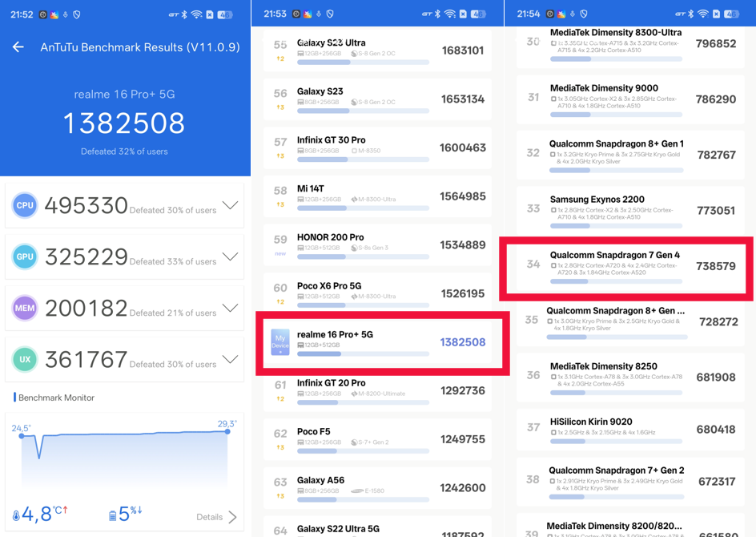Open MediaTek Dimensity 8300-Ultra entry
This screenshot has height=537, width=756.
(630, 46)
